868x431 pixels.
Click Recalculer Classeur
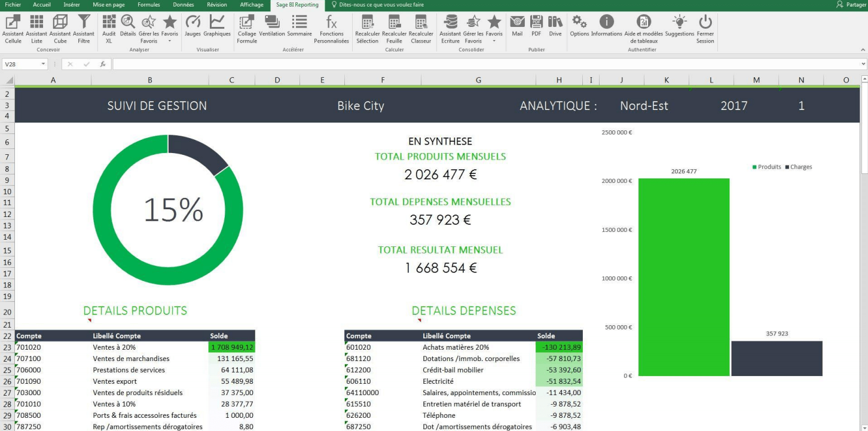tap(421, 29)
